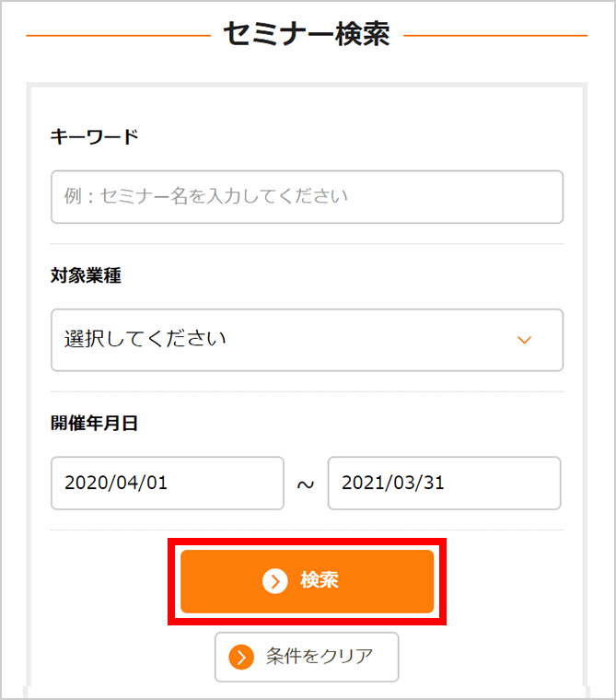
Task: Click the arrow icon beside 条件をクリア
Action: pyautogui.click(x=241, y=657)
